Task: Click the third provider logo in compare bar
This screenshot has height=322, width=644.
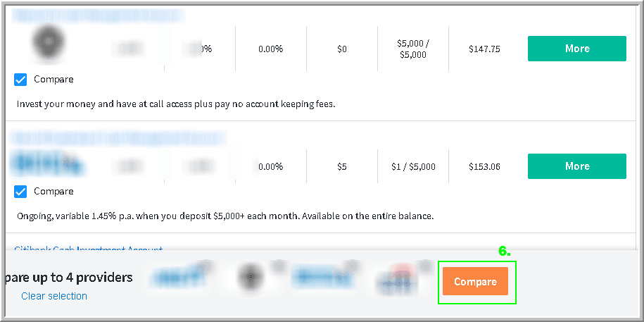Action: tap(322, 280)
